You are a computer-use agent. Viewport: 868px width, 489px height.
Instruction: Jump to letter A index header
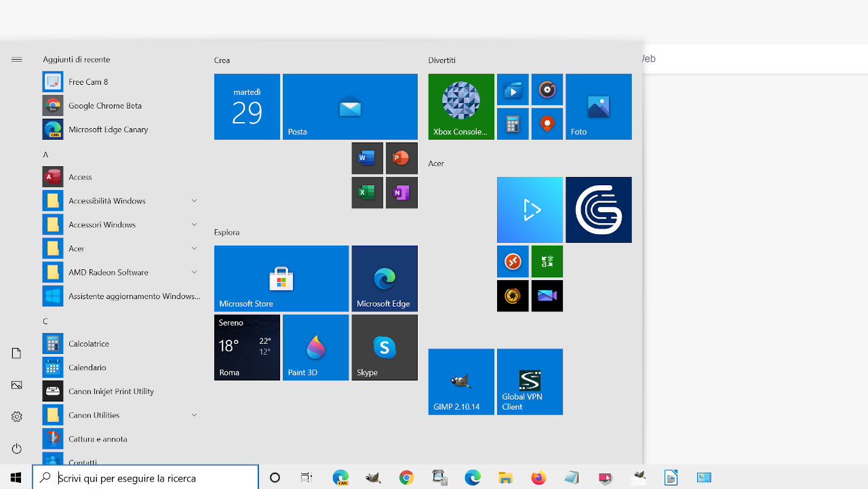coord(45,155)
